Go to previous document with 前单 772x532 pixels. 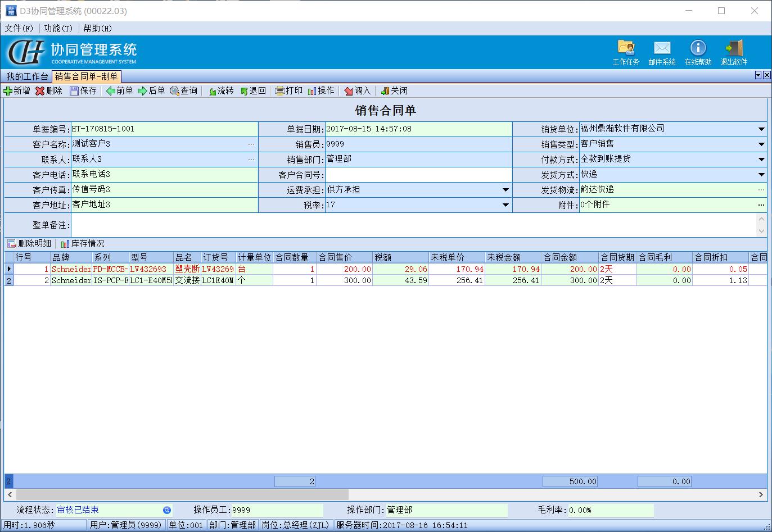(x=119, y=90)
